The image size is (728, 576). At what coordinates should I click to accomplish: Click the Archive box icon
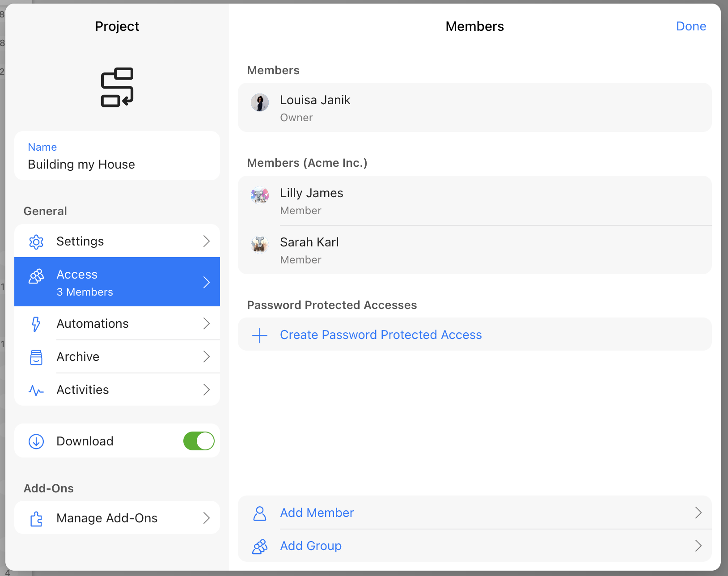(36, 357)
